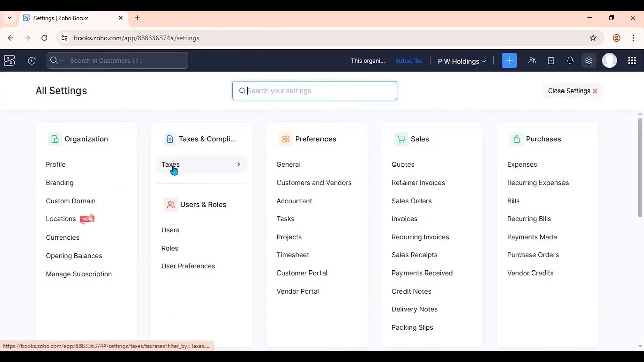Click the Organization section icon

tap(55, 139)
